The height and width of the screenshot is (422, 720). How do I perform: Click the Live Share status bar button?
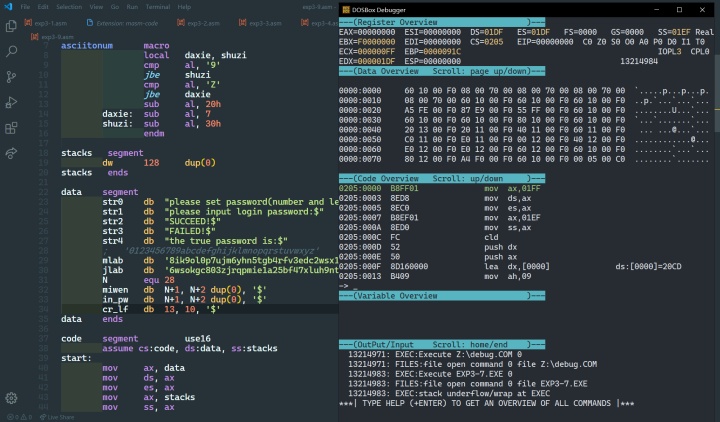[x=57, y=417]
